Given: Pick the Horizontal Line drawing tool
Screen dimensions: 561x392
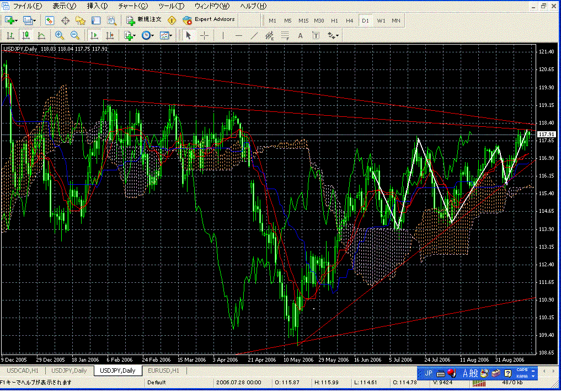Looking at the screenshot, I should [239, 35].
